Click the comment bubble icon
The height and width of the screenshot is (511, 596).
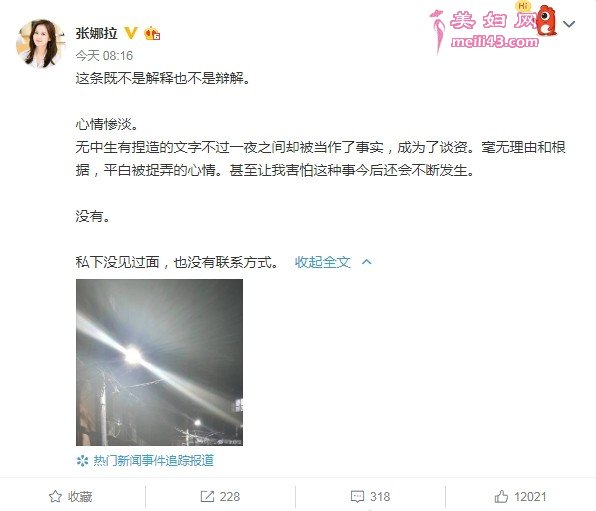coord(357,497)
